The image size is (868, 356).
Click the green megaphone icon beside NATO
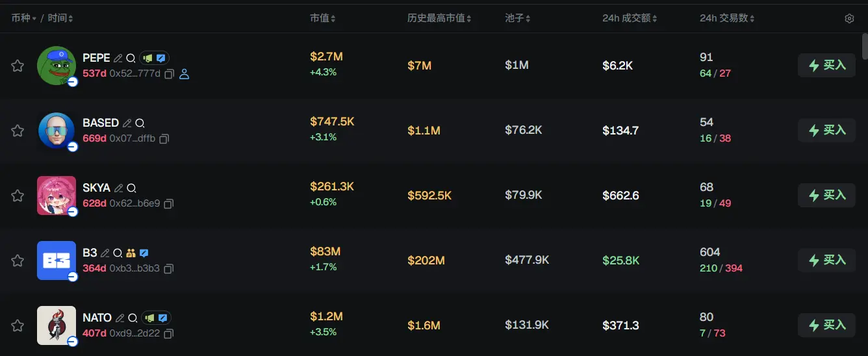(149, 318)
